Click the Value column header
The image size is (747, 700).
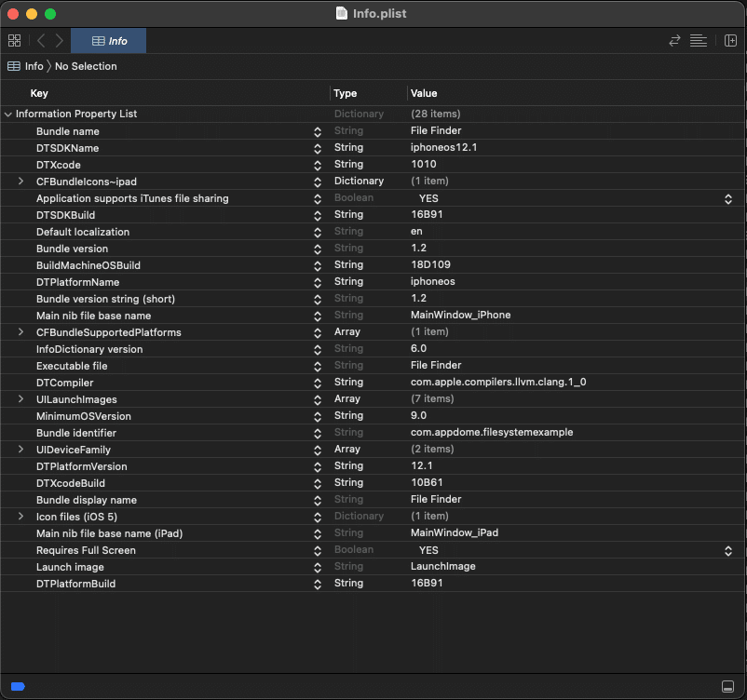(x=424, y=93)
